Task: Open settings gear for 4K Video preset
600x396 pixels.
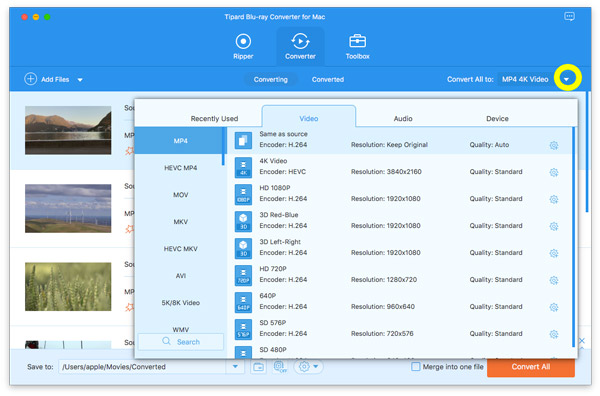Action: pyautogui.click(x=553, y=172)
